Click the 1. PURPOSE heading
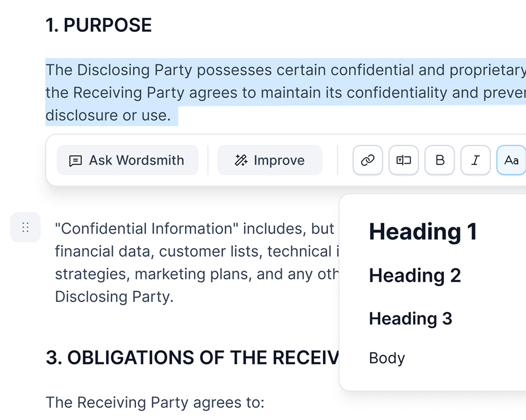The width and height of the screenshot is (526, 420). (x=99, y=25)
